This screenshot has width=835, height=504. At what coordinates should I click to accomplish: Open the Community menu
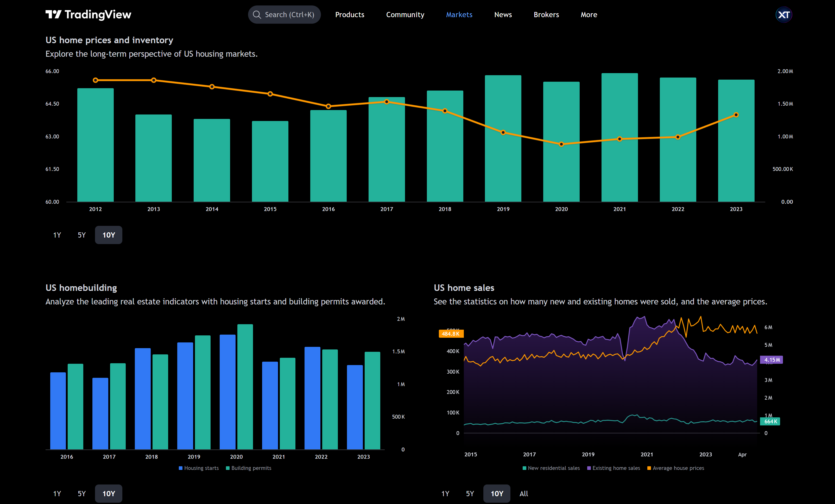point(405,15)
